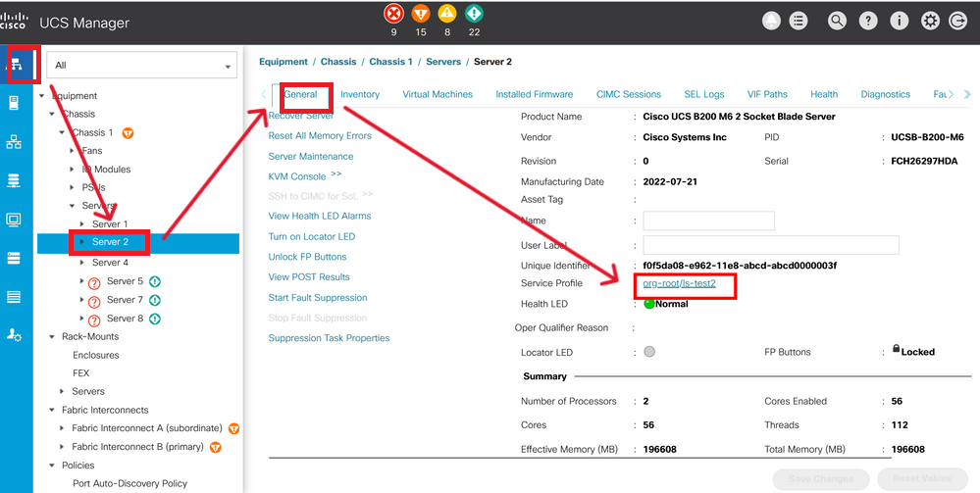
Task: Open the Storage icon in sidebar
Action: [x=14, y=258]
